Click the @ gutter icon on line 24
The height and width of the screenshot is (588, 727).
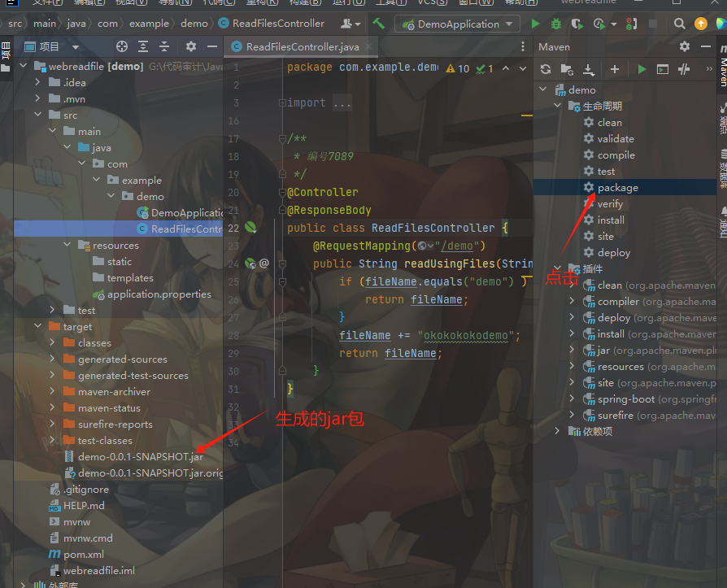[263, 264]
